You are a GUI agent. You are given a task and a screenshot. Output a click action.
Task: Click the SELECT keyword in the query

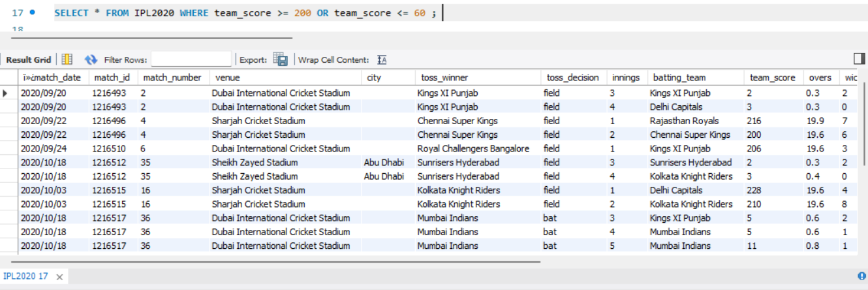click(x=71, y=13)
